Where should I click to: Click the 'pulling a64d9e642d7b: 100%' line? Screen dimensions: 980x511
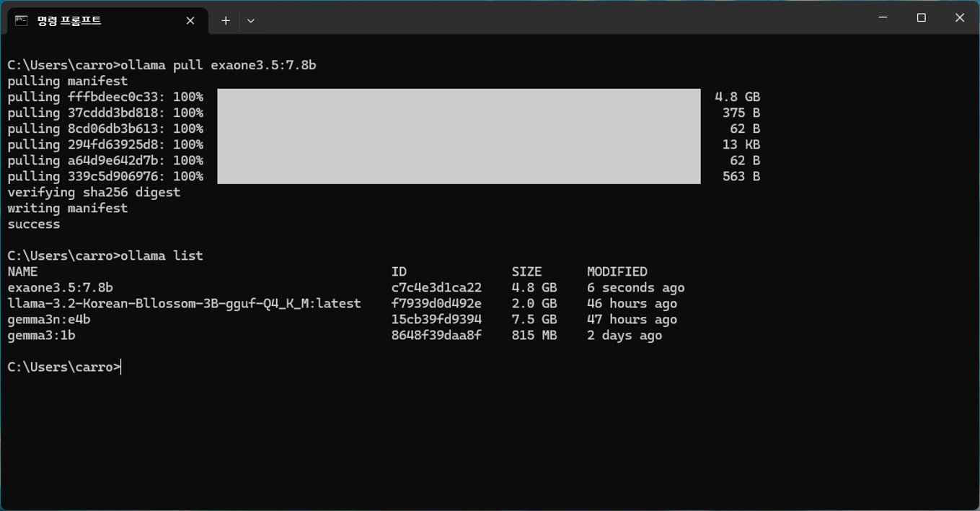105,160
